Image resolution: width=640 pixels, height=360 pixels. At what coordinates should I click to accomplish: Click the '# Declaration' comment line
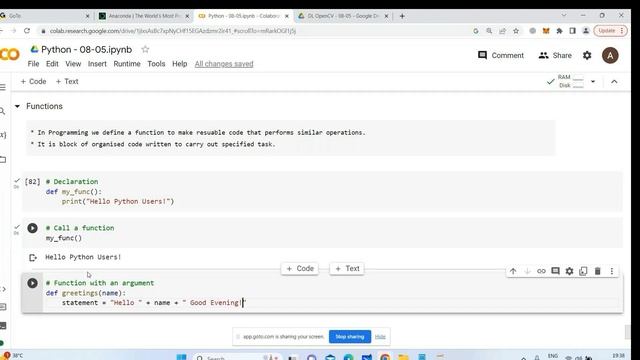tap(72, 182)
